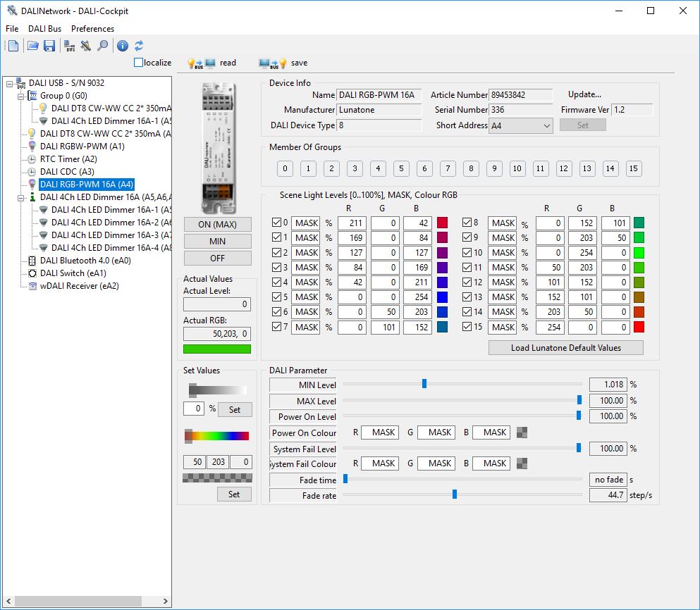Uncheck the scene 5 checkbox

276,297
